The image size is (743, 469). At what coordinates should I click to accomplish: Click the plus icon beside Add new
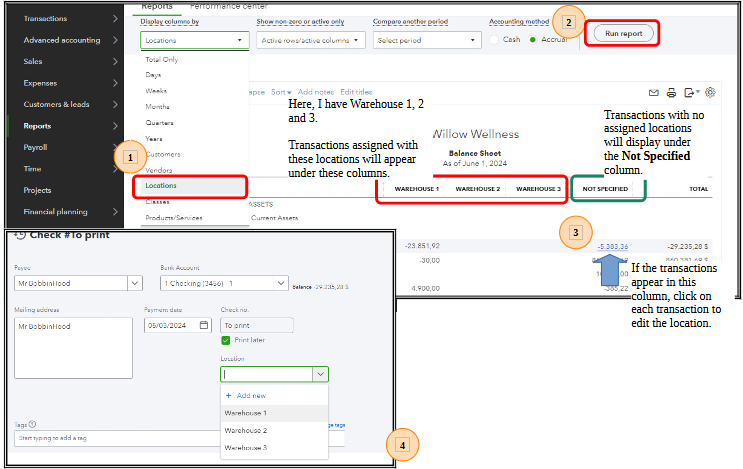(228, 395)
